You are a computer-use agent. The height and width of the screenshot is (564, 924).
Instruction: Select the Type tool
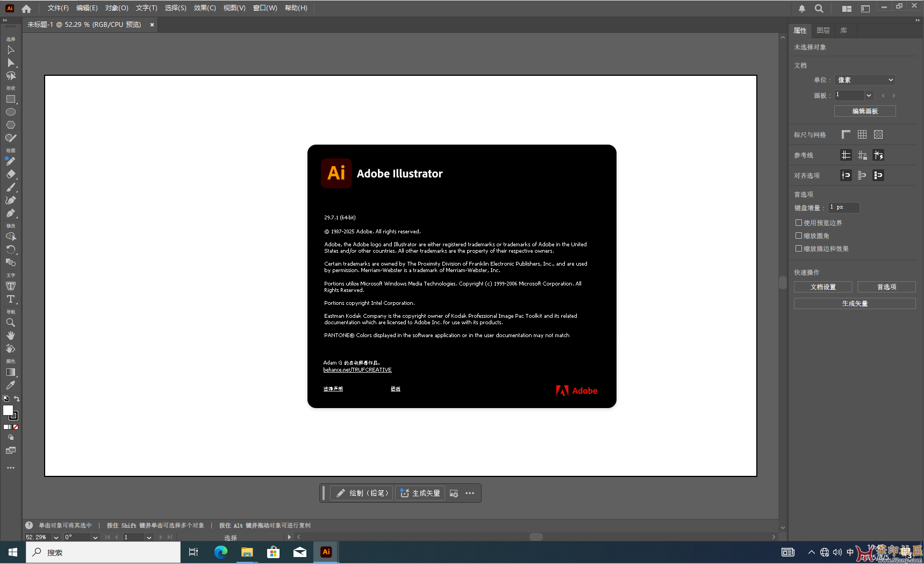[x=11, y=299]
